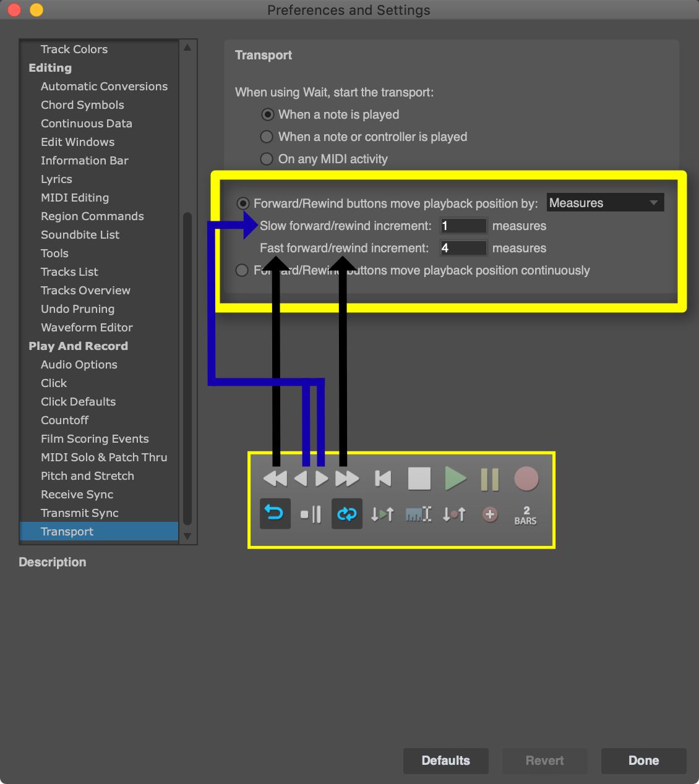Select "When a note is played" option
The width and height of the screenshot is (699, 784).
tap(267, 114)
